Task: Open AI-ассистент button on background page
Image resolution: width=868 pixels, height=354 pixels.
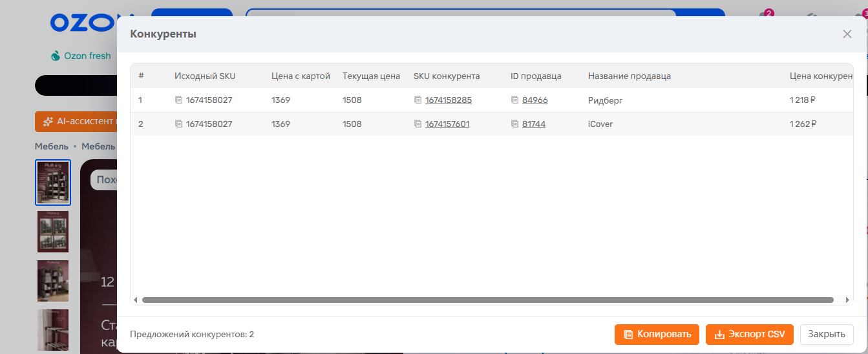Action: click(76, 121)
